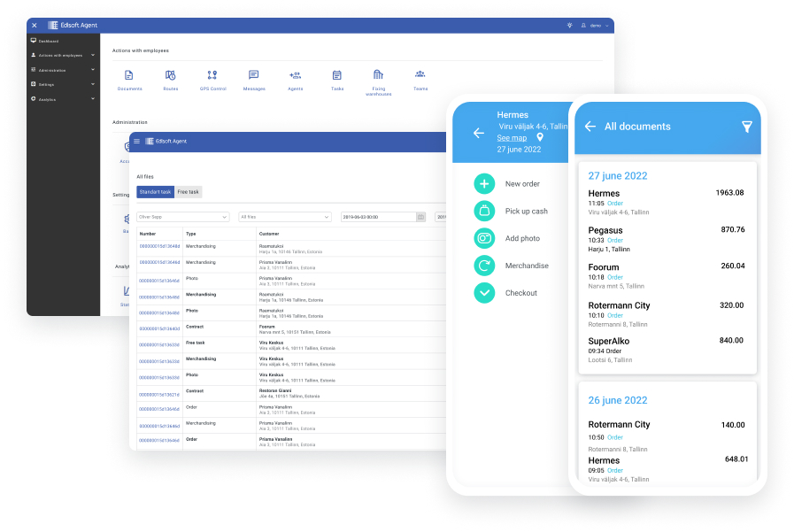Image resolution: width=794 pixels, height=532 pixels.
Task: Tap the Merchandise refresh icon
Action: [484, 266]
